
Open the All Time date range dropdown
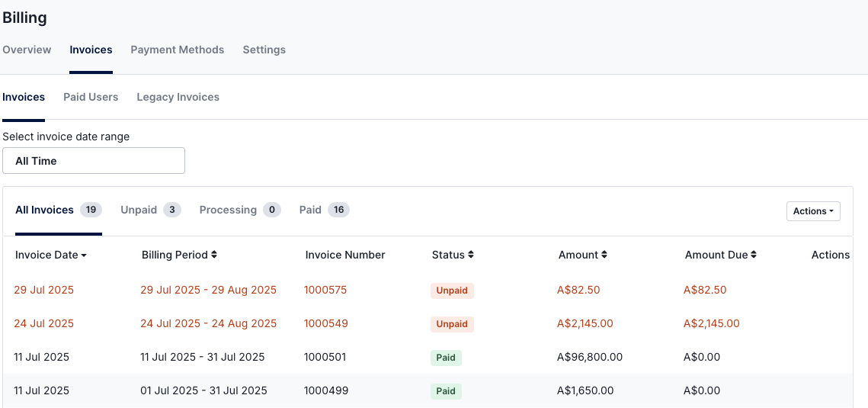pos(94,161)
